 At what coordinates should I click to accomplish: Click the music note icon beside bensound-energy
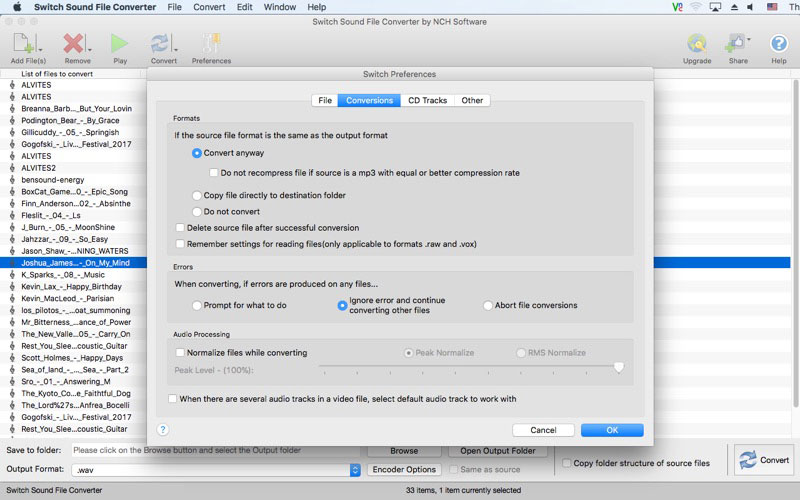coord(12,180)
